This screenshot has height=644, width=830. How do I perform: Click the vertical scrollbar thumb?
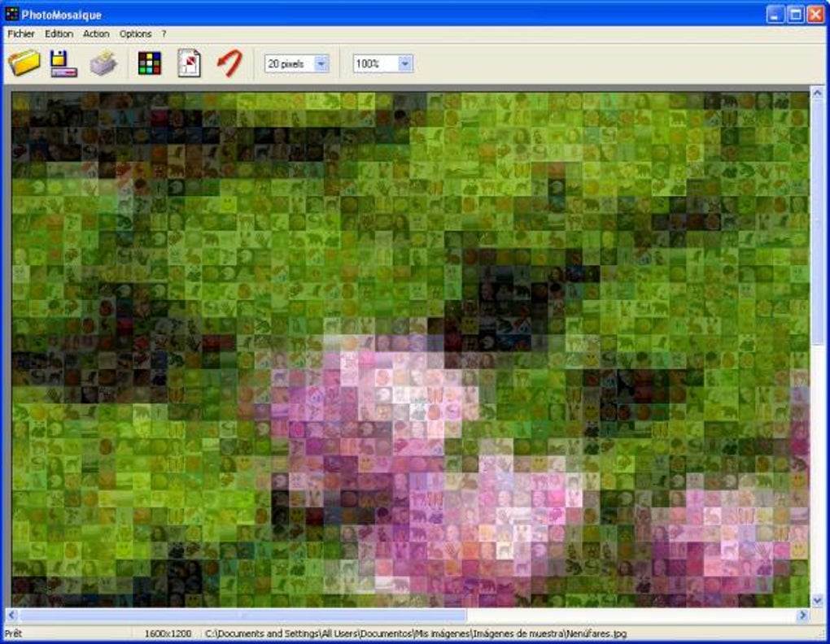(817, 221)
